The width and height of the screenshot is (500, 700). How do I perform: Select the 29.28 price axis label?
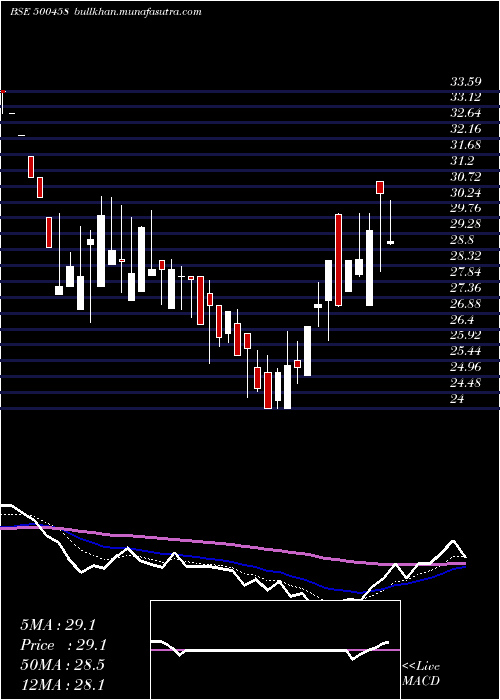[466, 225]
